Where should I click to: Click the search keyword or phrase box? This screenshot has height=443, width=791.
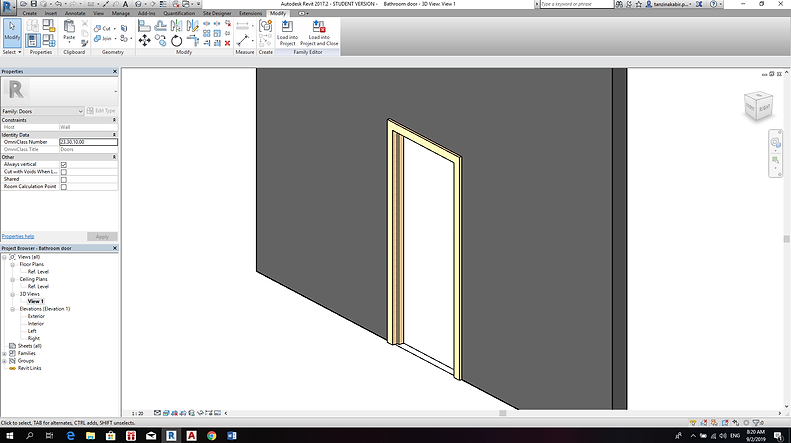click(576, 4)
